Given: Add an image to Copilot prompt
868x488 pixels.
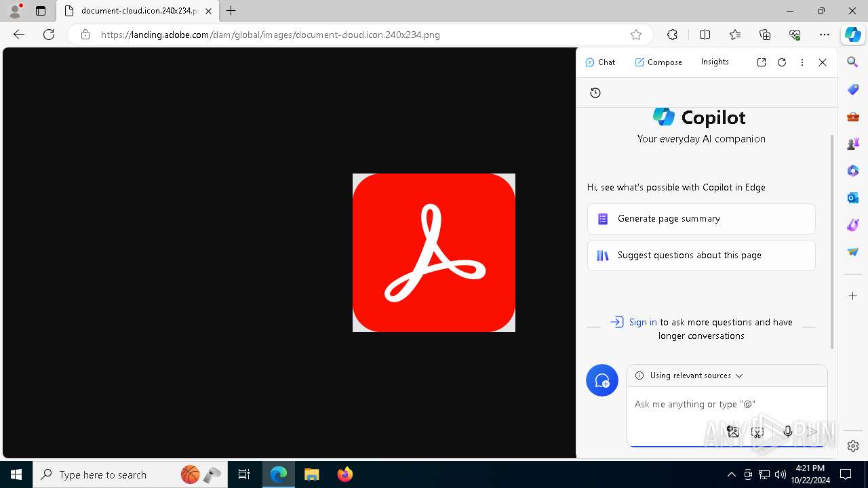Looking at the screenshot, I should click(x=732, y=431).
